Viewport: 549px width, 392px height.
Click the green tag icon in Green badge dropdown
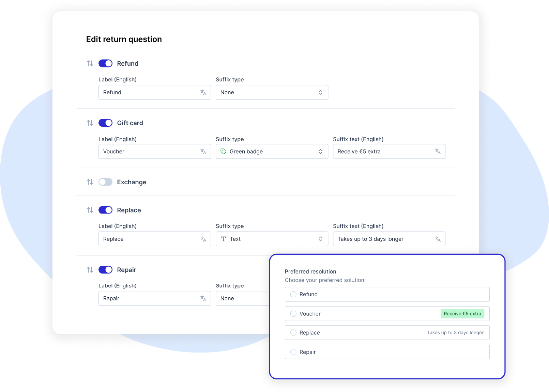pyautogui.click(x=224, y=152)
